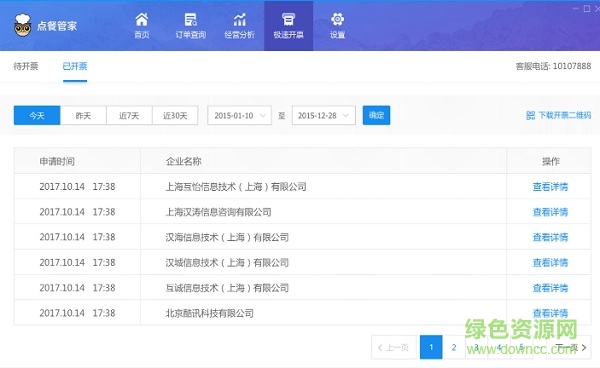Open the start date dropdown 2015-01-10
The image size is (600, 368).
pos(240,115)
